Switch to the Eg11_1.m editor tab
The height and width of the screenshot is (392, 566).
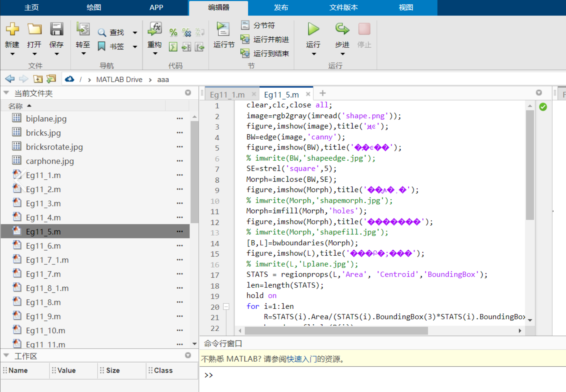click(227, 94)
